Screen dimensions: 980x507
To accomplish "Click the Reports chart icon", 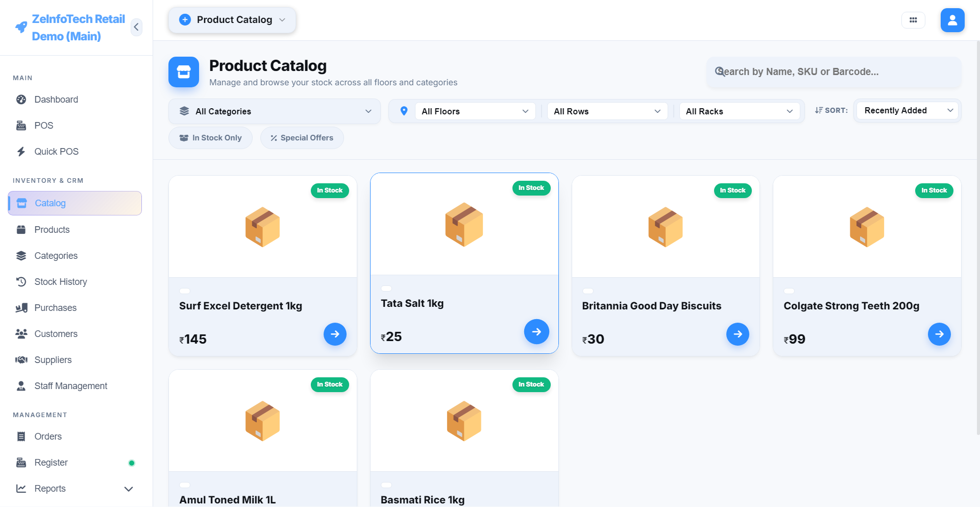I will tap(21, 489).
